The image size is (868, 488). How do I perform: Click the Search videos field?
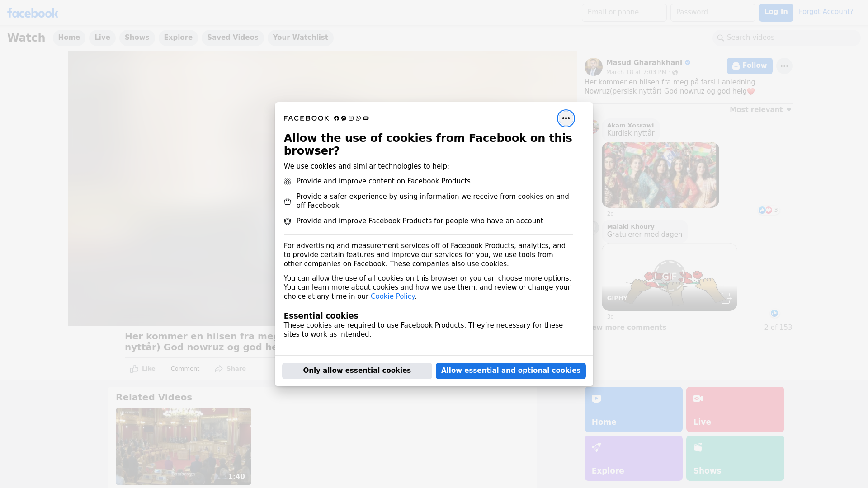787,38
